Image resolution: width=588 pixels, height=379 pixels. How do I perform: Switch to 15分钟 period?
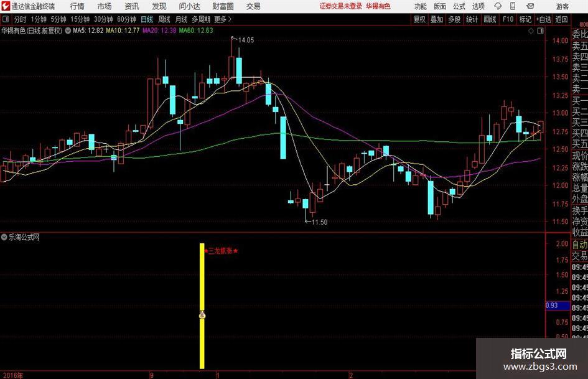[x=80, y=19]
